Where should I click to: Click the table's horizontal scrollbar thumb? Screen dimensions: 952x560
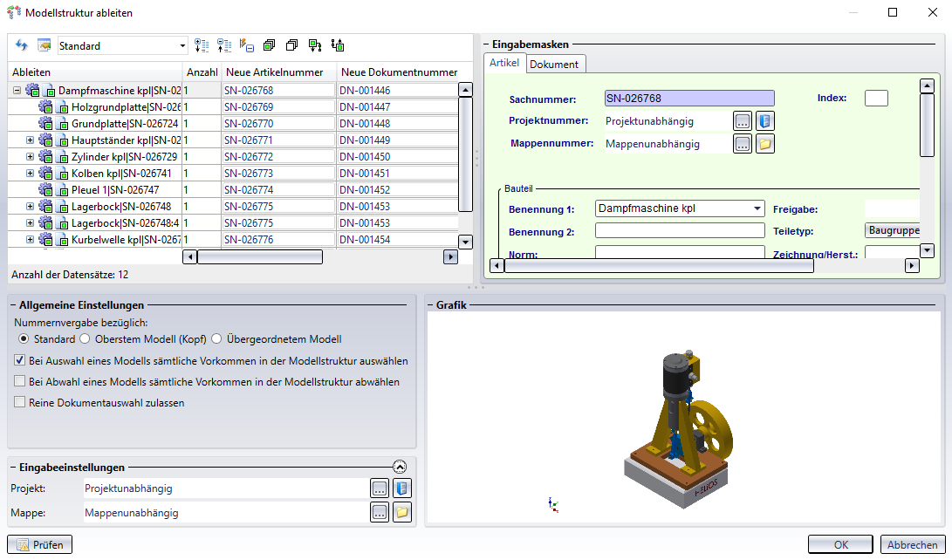point(259,257)
